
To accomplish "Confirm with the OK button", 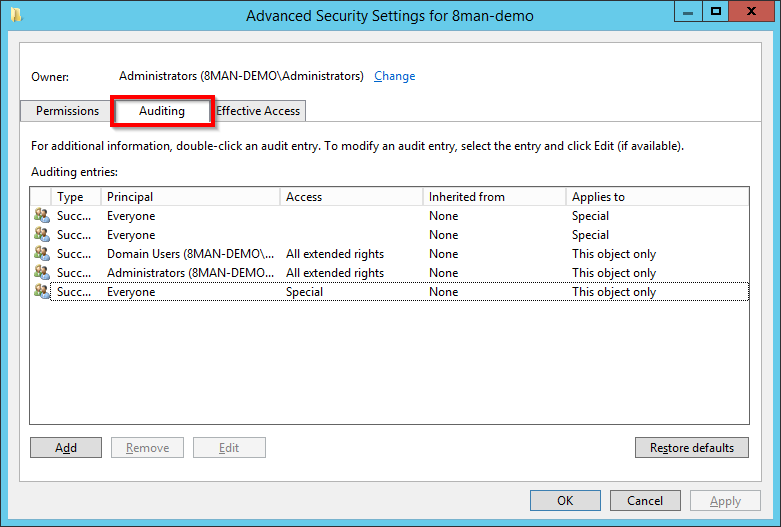I will [565, 501].
